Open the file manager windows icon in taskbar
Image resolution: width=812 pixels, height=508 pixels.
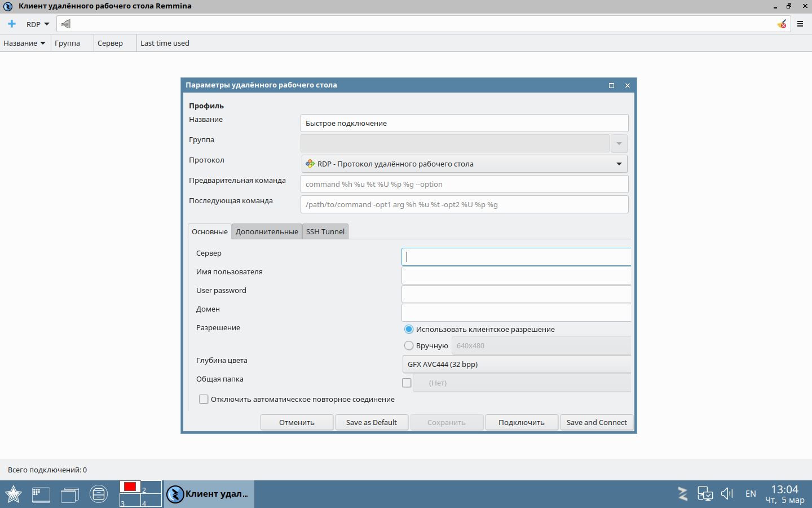point(70,494)
